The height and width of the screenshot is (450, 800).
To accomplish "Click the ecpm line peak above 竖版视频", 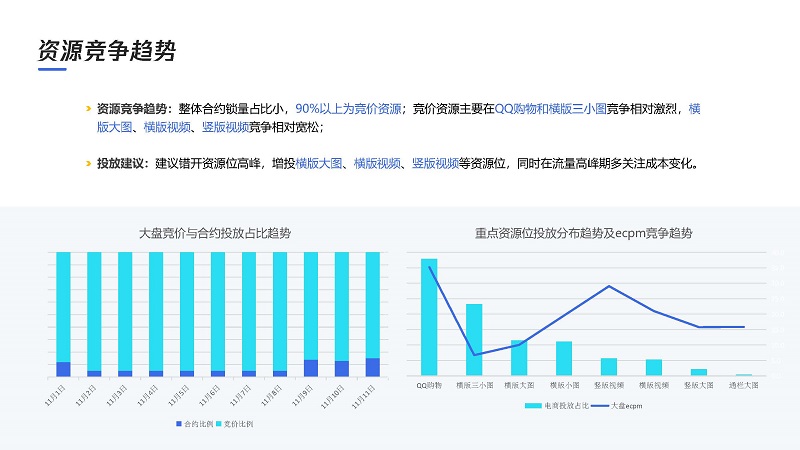I will click(609, 286).
